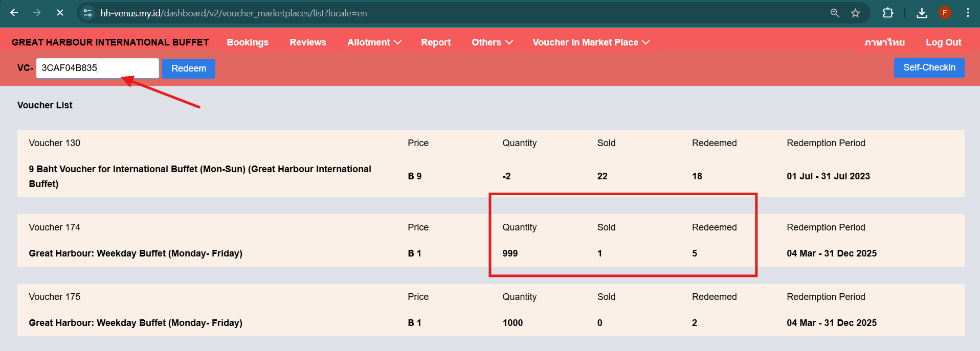This screenshot has width=980, height=351.
Task: Click the browser back arrow
Action: (x=14, y=13)
